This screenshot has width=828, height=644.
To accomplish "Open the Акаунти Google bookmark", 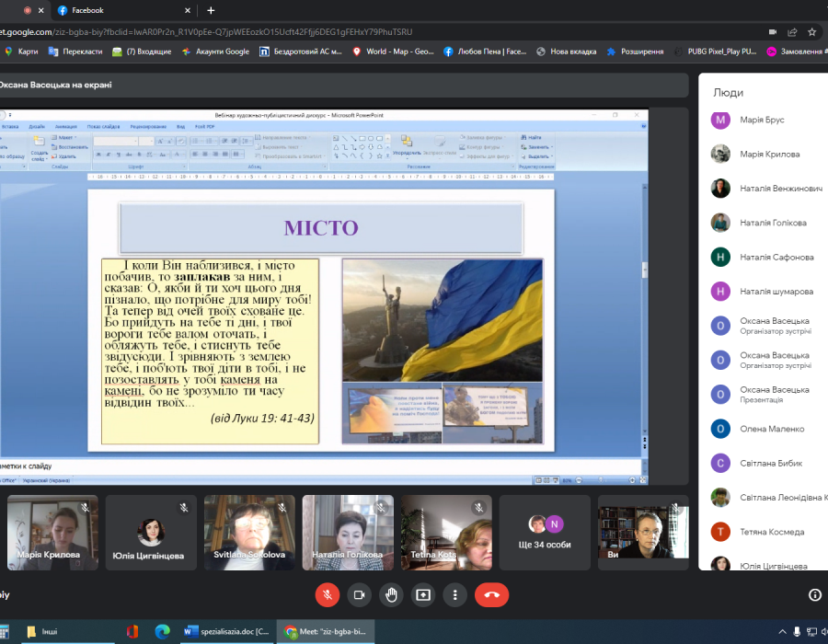I will coord(216,52).
